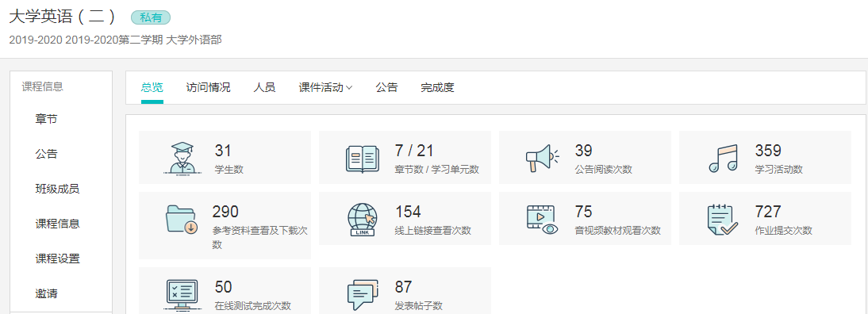Click the 章节数 / 学习单元数 label
Viewport: 868px width, 314px height.
coord(436,169)
